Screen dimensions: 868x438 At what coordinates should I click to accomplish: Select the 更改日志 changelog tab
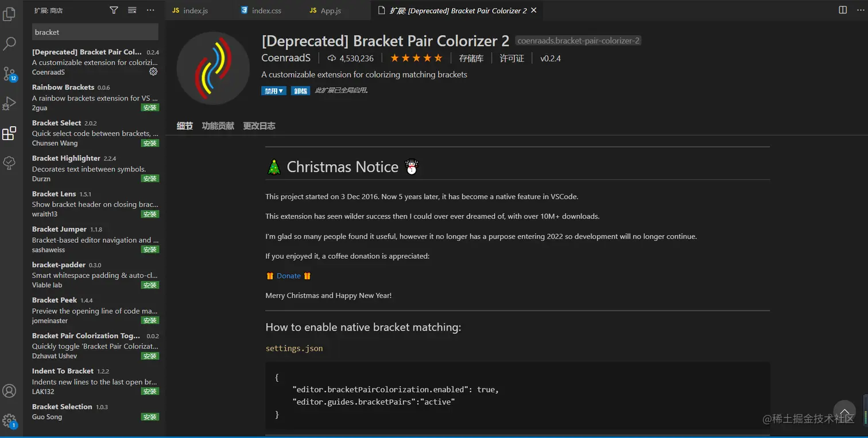coord(259,126)
